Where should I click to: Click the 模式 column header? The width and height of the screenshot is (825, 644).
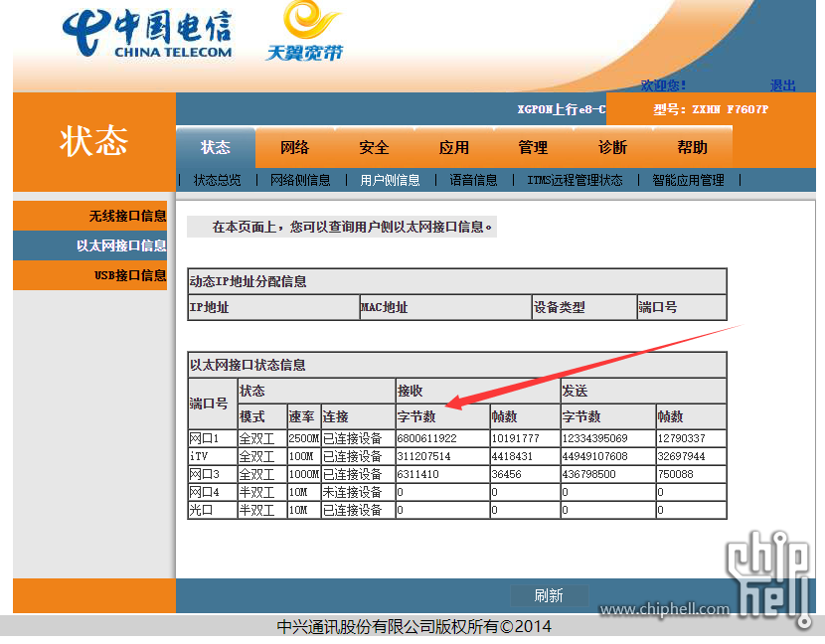click(x=252, y=416)
